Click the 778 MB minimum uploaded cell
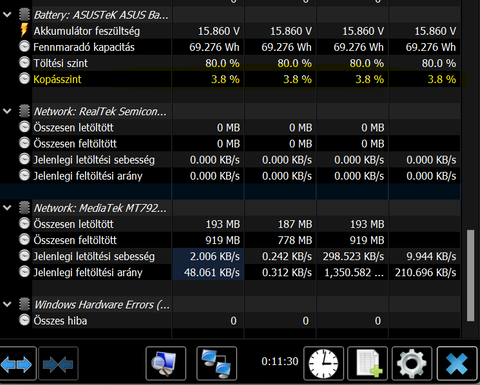The image size is (480, 385). pyautogui.click(x=280, y=240)
